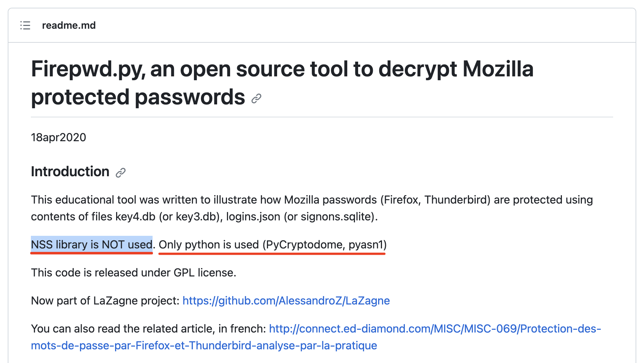Open the LaZagne GitHub project link
The width and height of the screenshot is (644, 363).
coord(286,301)
